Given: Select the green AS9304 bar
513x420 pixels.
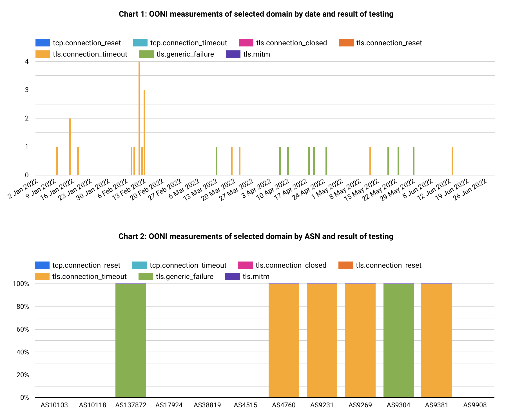Looking at the screenshot, I should (x=398, y=341).
